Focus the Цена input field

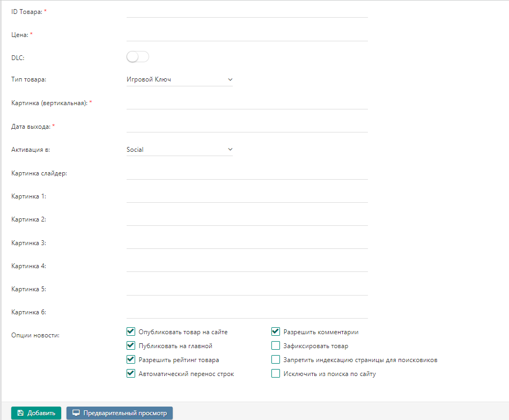247,34
